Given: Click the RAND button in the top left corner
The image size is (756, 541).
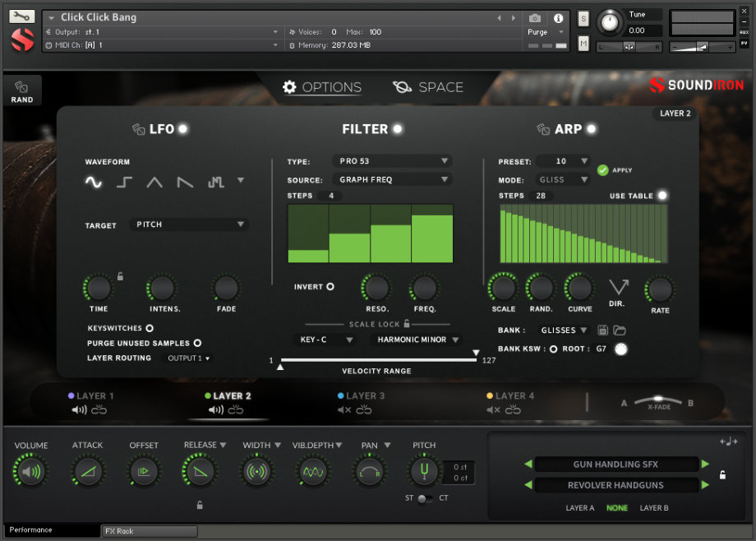Looking at the screenshot, I should click(22, 90).
